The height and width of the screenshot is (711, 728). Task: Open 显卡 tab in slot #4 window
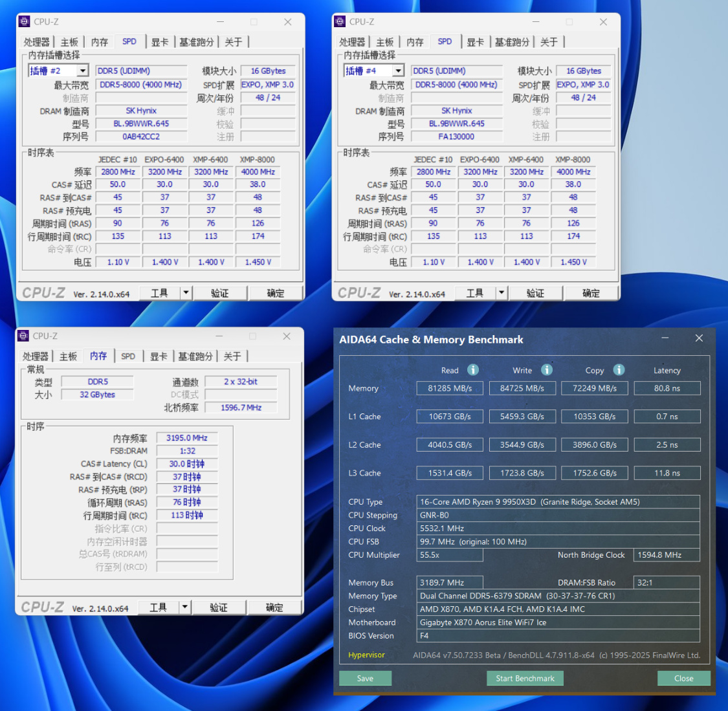[x=476, y=42]
